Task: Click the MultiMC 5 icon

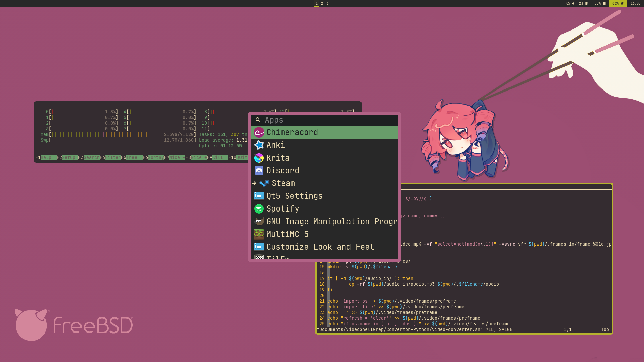Action: pos(259,234)
